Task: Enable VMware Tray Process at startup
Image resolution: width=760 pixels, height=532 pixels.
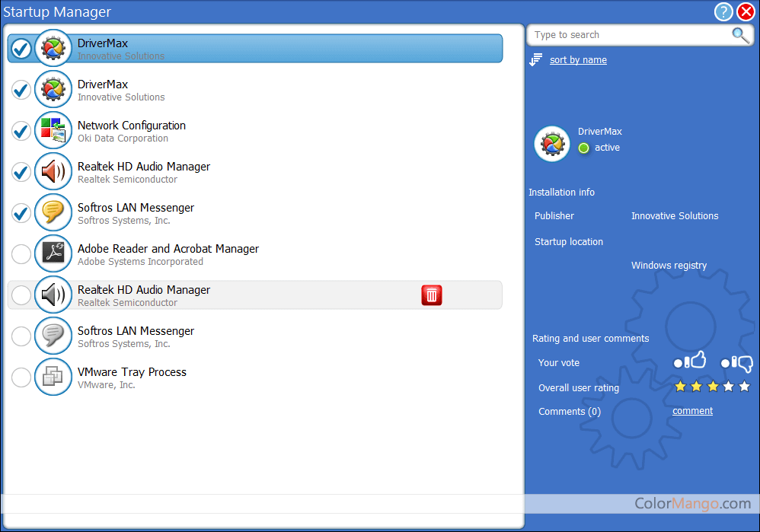Action: click(21, 377)
